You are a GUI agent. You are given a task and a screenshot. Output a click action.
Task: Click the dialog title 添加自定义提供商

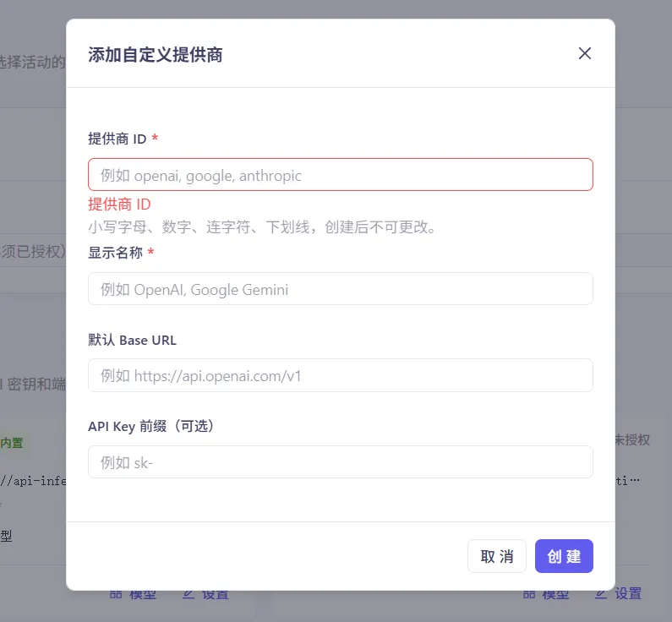pos(156,54)
